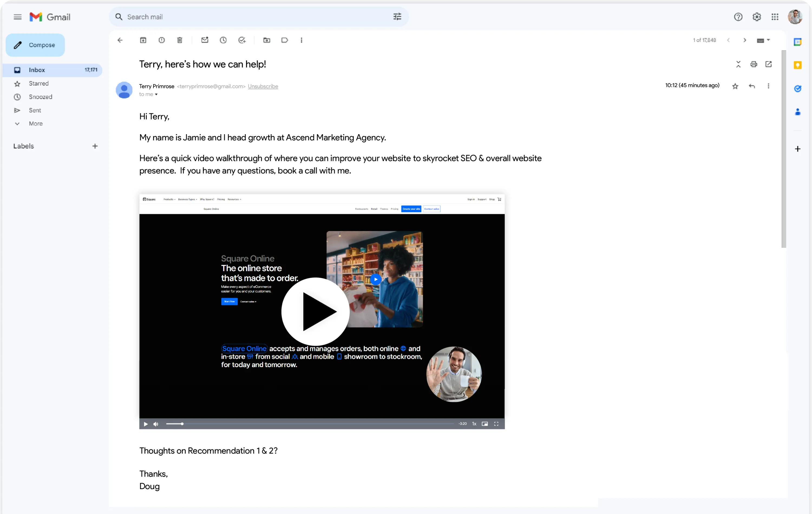Screen dimensions: 812x514
Task: Reply to the message
Action: coord(752,86)
